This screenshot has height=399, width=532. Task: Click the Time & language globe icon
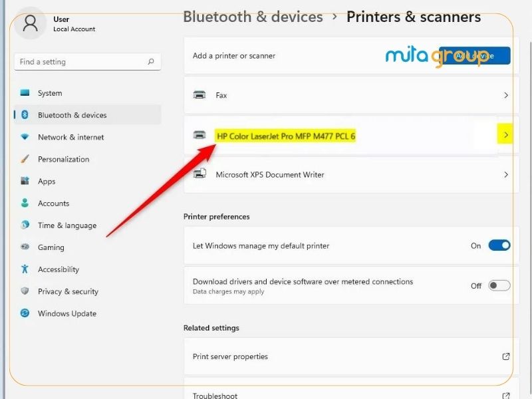pyautogui.click(x=25, y=225)
